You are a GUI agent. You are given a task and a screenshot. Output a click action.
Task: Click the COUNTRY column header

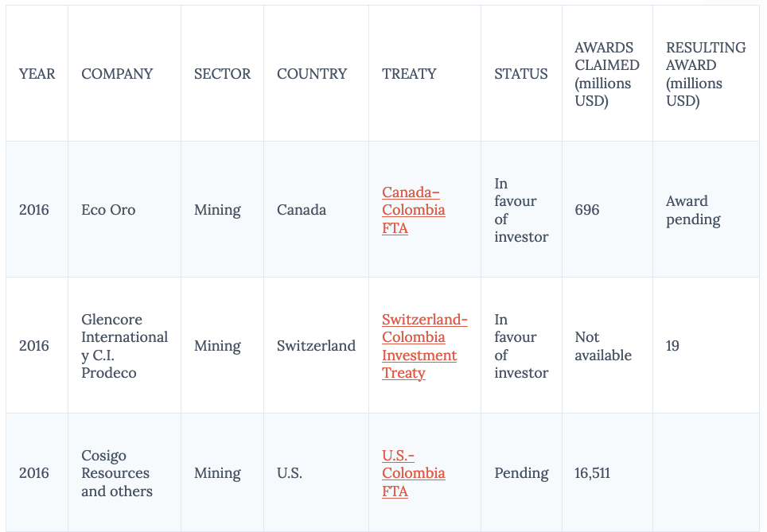click(x=312, y=74)
